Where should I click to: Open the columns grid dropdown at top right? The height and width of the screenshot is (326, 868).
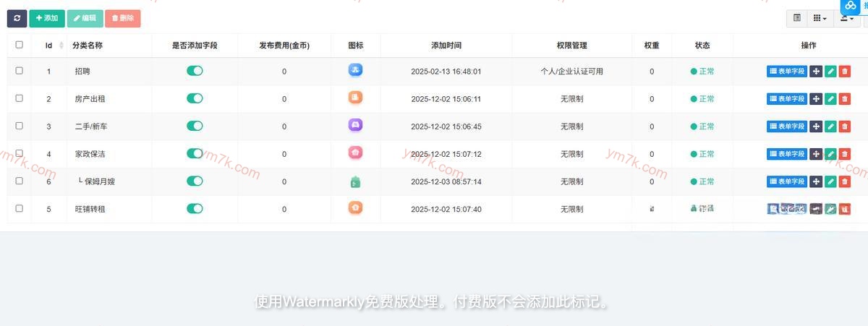(x=820, y=18)
